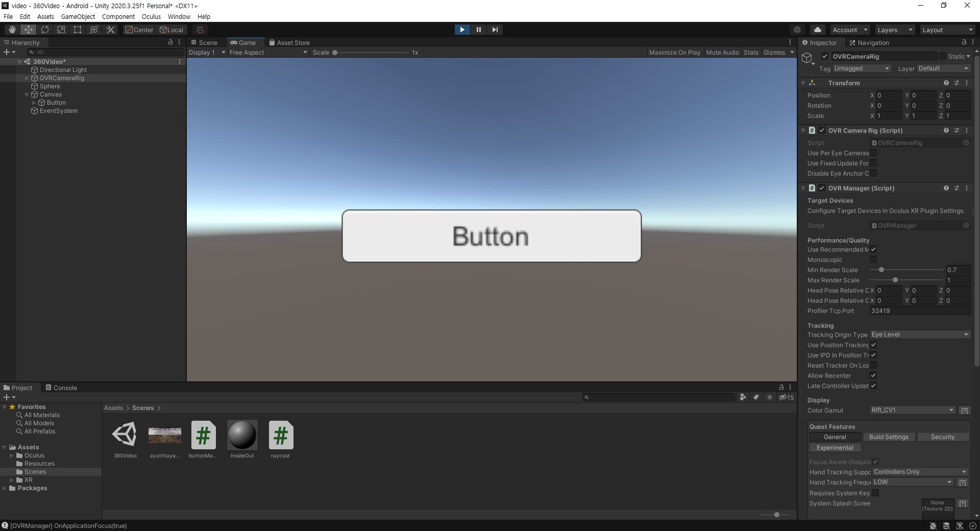The height and width of the screenshot is (531, 980).
Task: Lock the Hierarchy panel
Action: (x=170, y=42)
